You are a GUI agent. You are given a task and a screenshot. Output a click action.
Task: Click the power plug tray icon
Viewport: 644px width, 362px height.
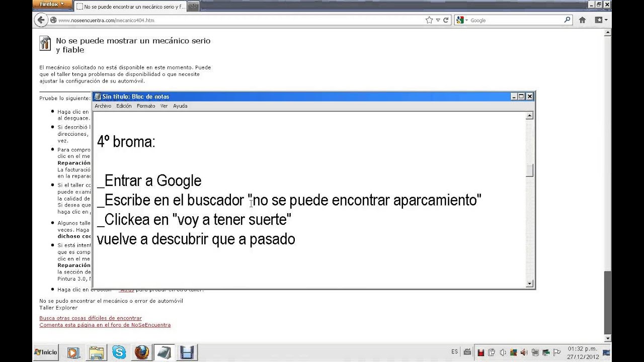click(492, 352)
